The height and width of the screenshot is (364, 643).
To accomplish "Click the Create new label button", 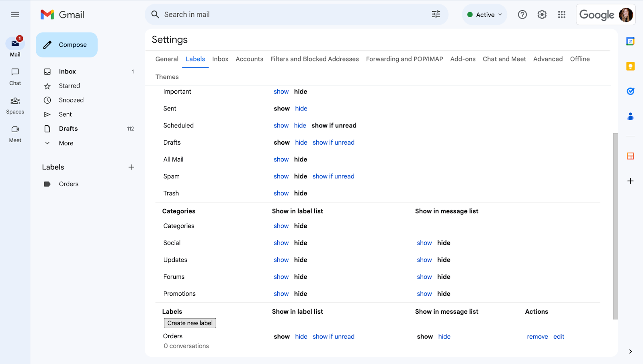I will click(x=190, y=323).
